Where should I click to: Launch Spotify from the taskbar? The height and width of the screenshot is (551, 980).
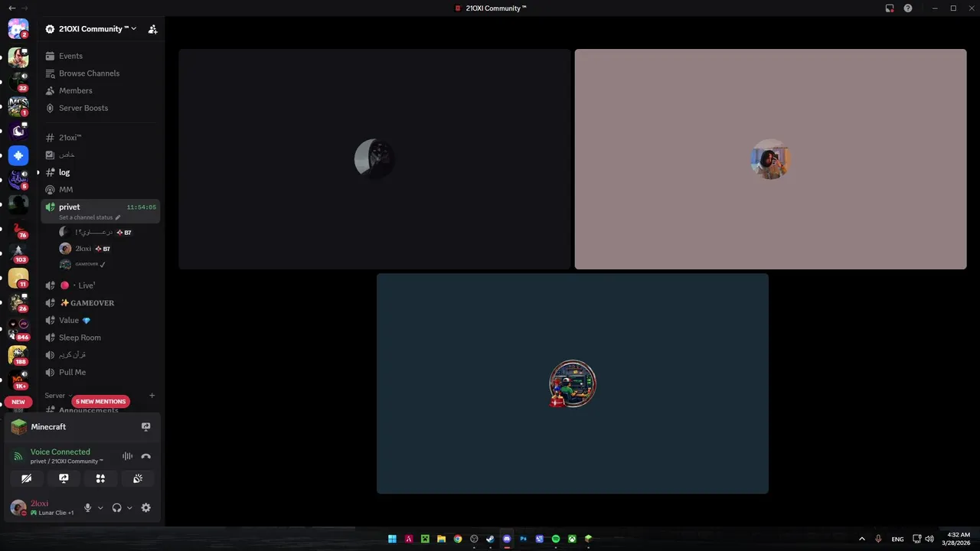(556, 539)
